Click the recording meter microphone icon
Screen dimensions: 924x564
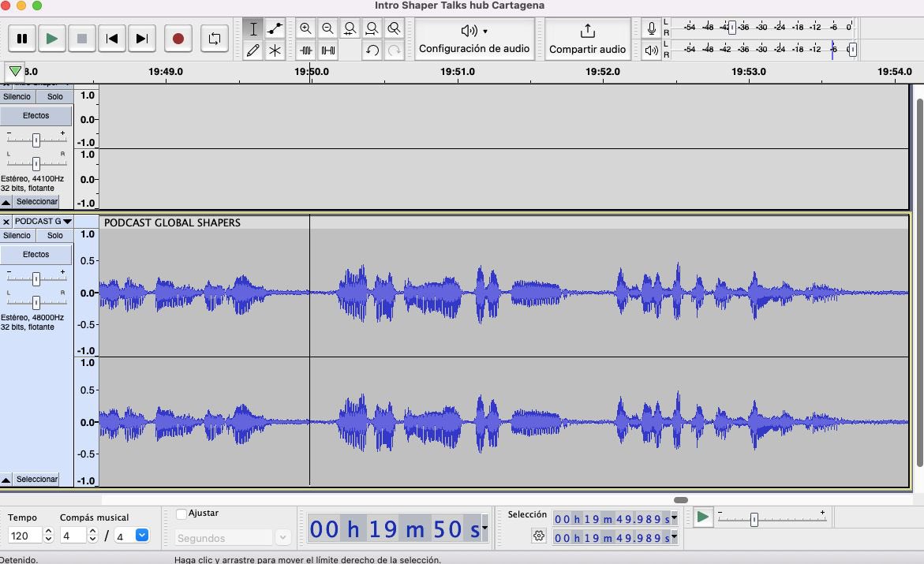tap(651, 28)
